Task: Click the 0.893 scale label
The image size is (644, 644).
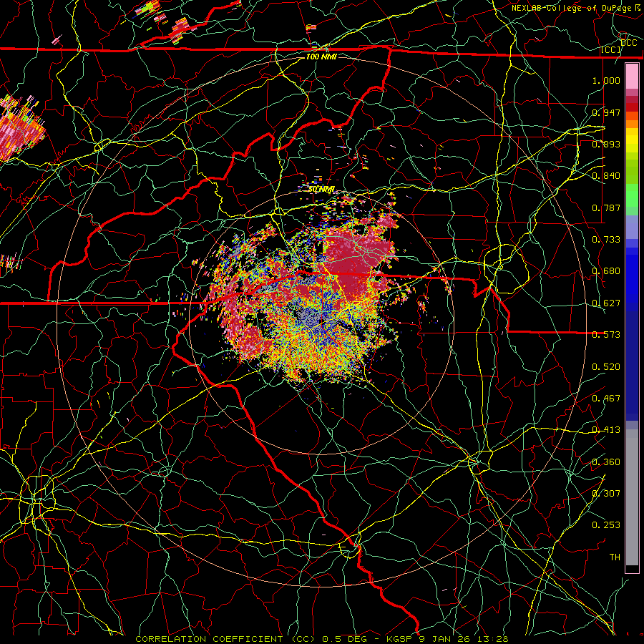Action: (606, 144)
